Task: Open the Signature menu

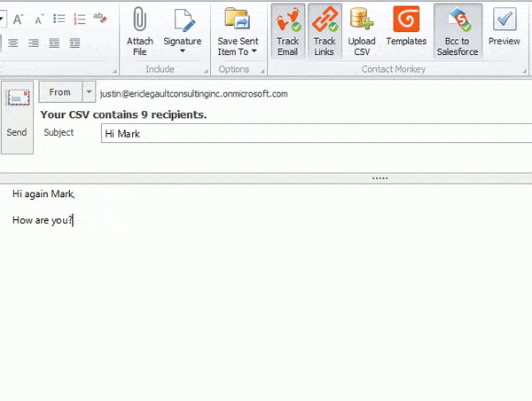Action: [183, 32]
